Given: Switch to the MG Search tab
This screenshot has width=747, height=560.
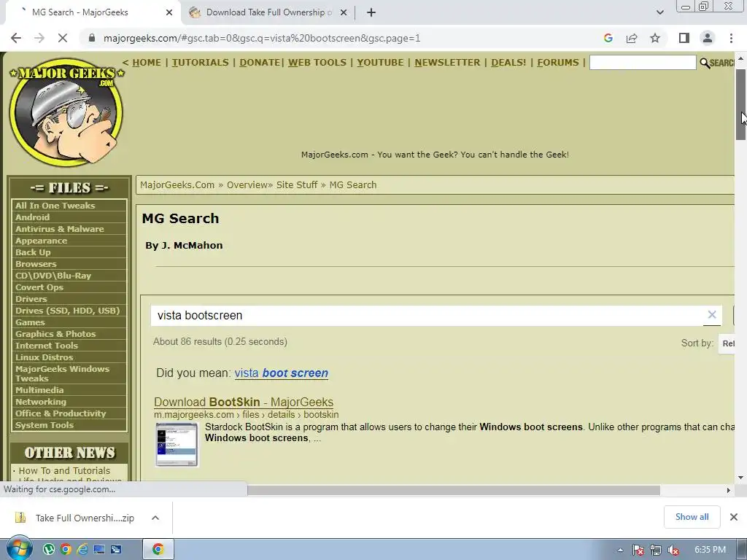Looking at the screenshot, I should coord(90,12).
